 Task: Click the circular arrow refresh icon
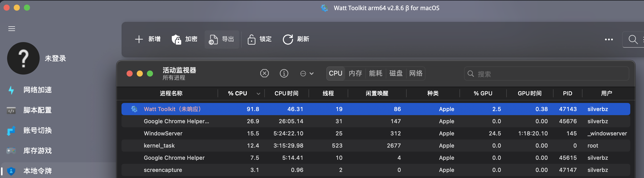(x=288, y=39)
